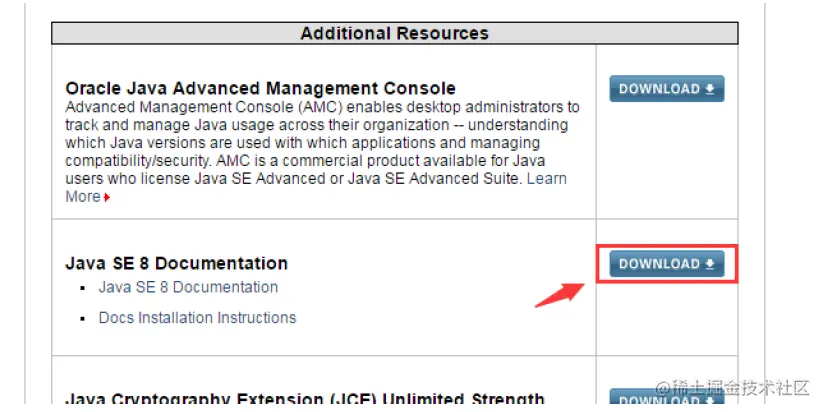This screenshot has width=824, height=412.
Task: Click the bold Java SE 8 Documentation heading
Action: coord(176,264)
